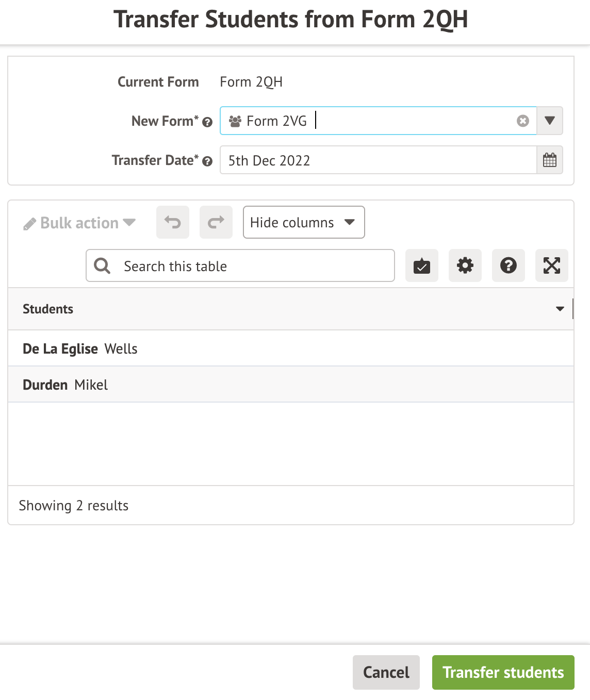Image resolution: width=590 pixels, height=700 pixels.
Task: Select student Durden Mikel row
Action: [65, 385]
